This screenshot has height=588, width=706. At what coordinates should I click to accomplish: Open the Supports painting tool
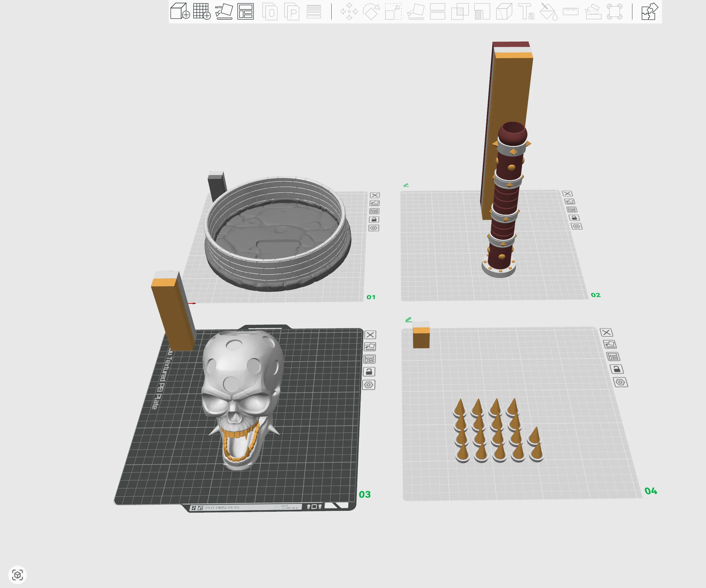482,12
